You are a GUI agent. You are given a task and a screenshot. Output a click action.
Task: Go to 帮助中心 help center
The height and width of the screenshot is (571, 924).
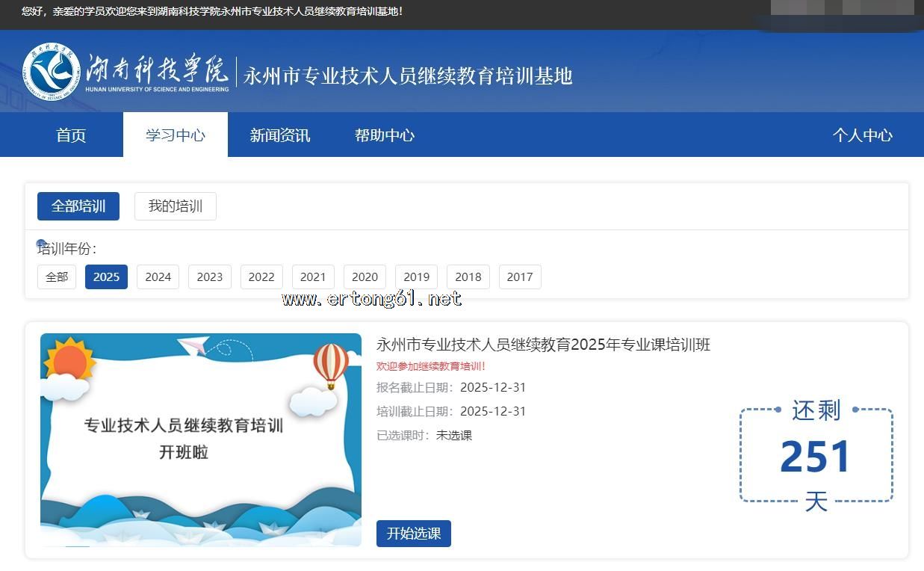pos(384,135)
